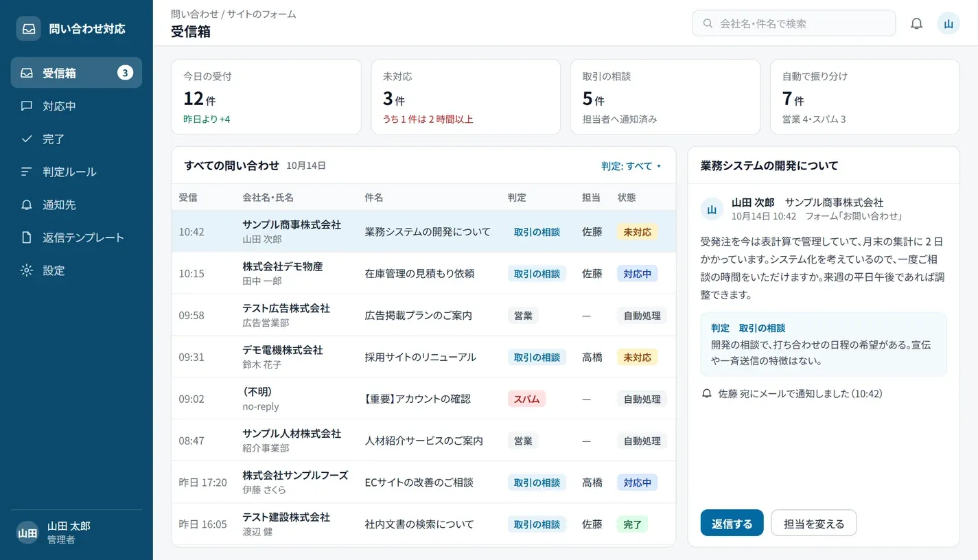Click the subject 【重要】アカウントの確認
This screenshot has height=560, width=978.
click(x=417, y=399)
